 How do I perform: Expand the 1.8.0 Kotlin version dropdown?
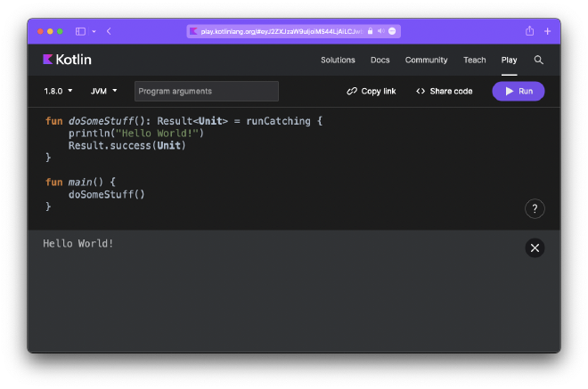[58, 91]
